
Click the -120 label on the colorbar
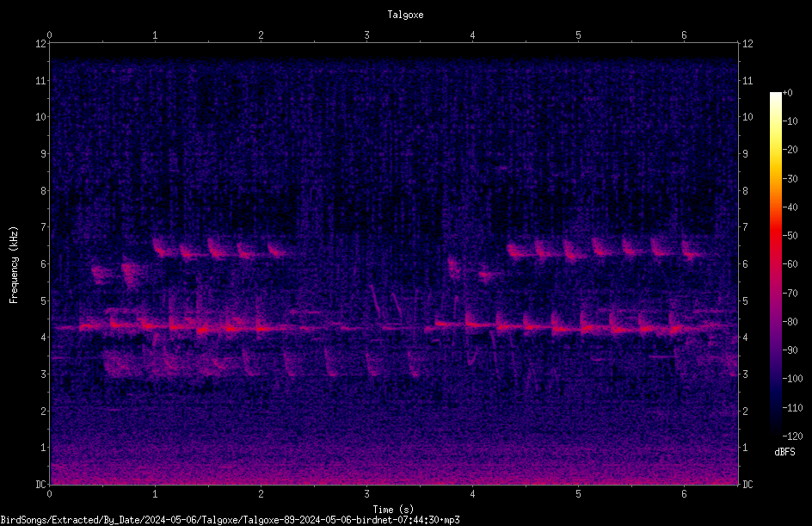792,436
